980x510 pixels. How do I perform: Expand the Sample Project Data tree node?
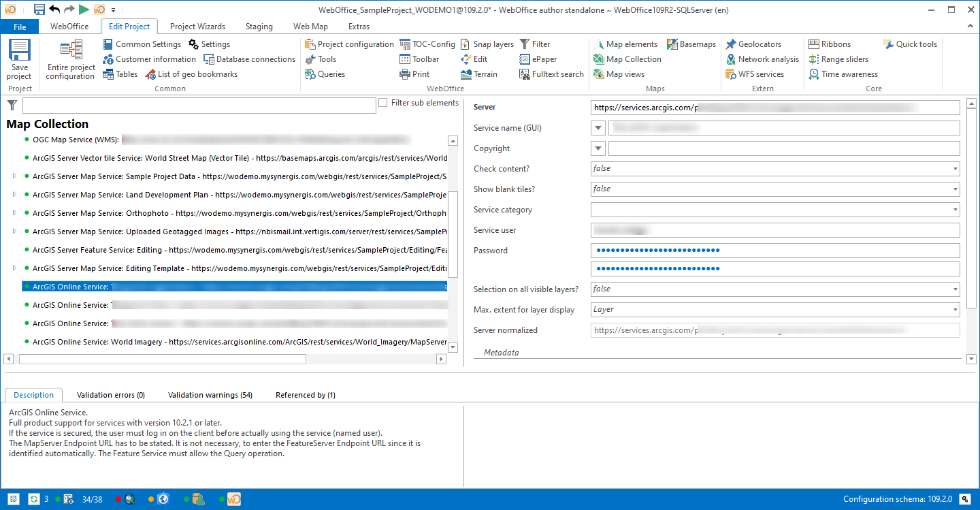click(x=14, y=176)
